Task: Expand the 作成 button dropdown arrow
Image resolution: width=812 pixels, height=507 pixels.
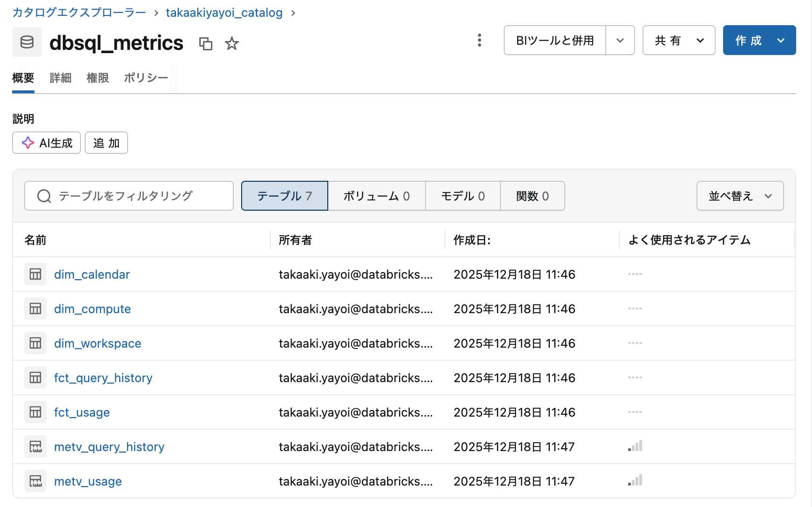Action: [781, 40]
